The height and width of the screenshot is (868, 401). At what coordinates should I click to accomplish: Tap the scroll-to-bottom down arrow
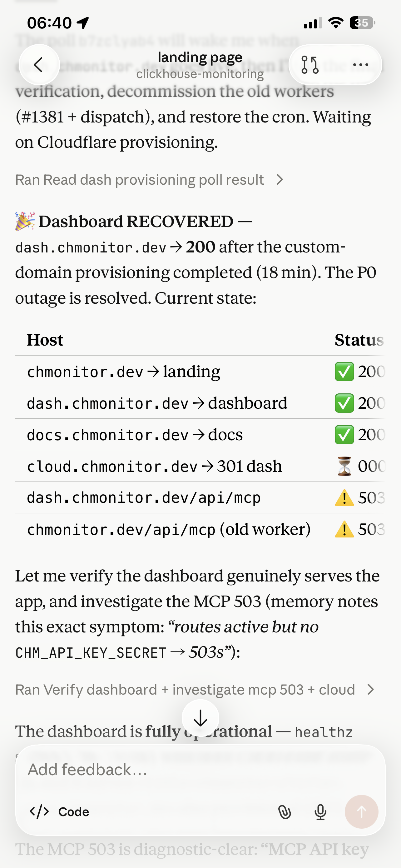click(x=200, y=718)
